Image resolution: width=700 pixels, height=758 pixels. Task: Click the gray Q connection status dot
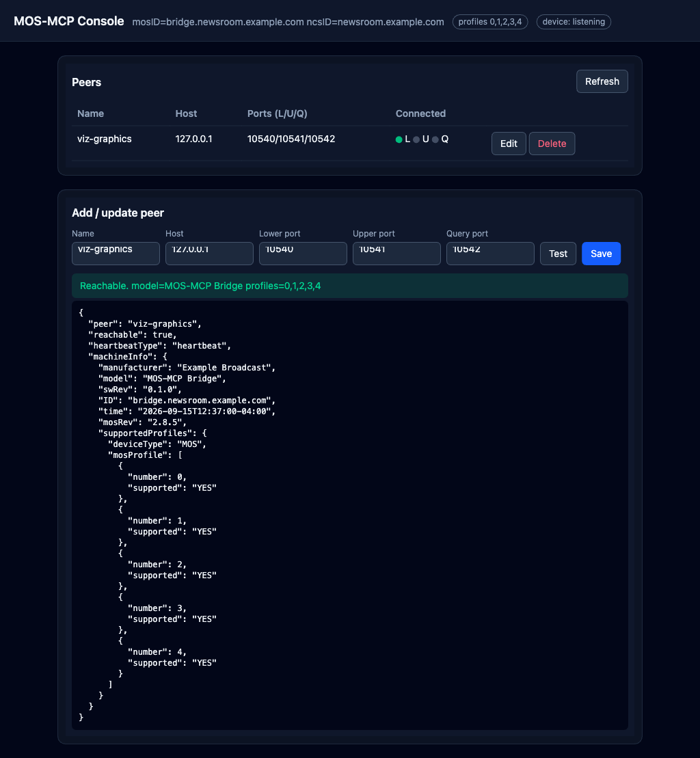click(x=435, y=139)
